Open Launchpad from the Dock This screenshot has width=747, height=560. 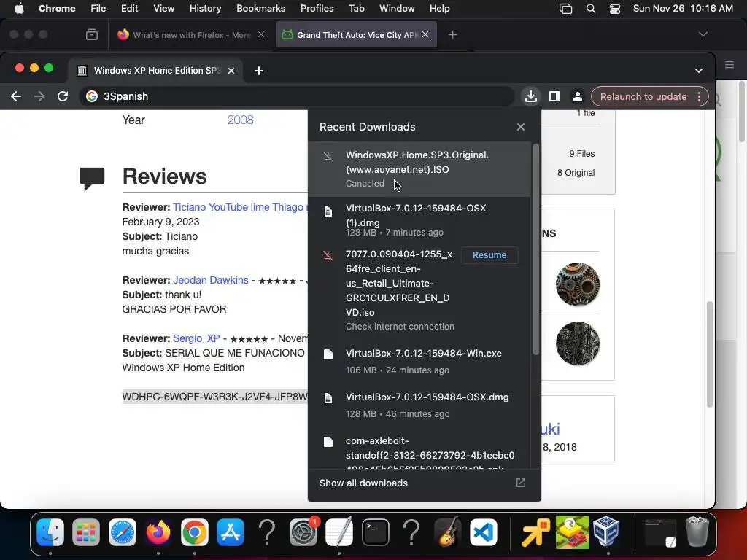(x=86, y=532)
